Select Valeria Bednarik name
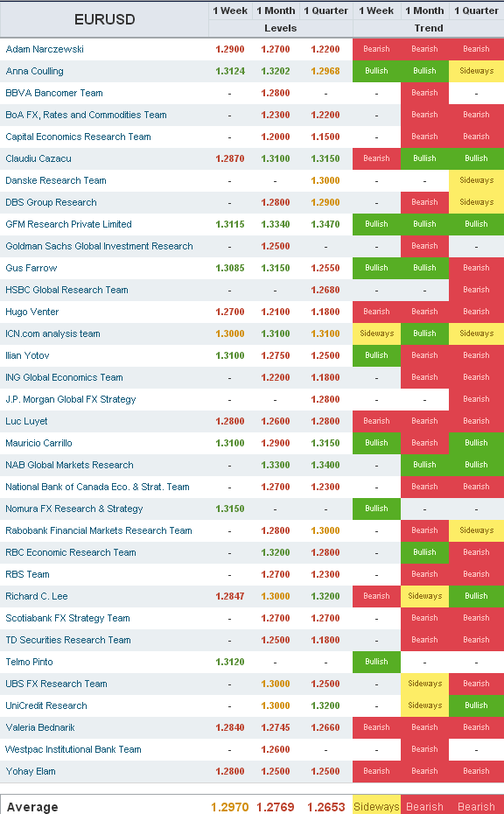This screenshot has height=814, width=504. (40, 727)
